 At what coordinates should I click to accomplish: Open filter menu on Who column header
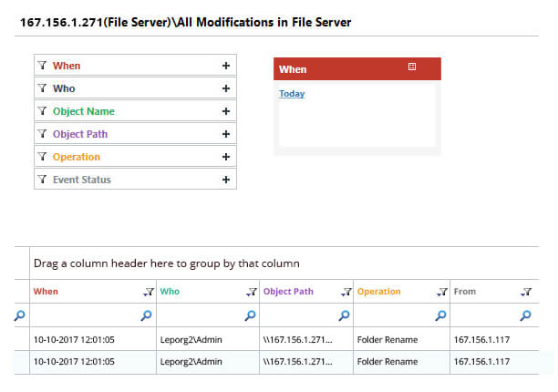[252, 292]
